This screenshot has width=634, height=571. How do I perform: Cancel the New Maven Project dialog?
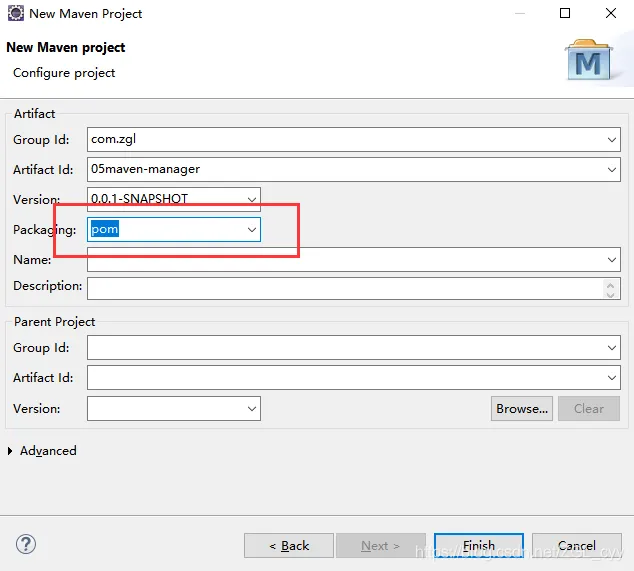point(577,546)
